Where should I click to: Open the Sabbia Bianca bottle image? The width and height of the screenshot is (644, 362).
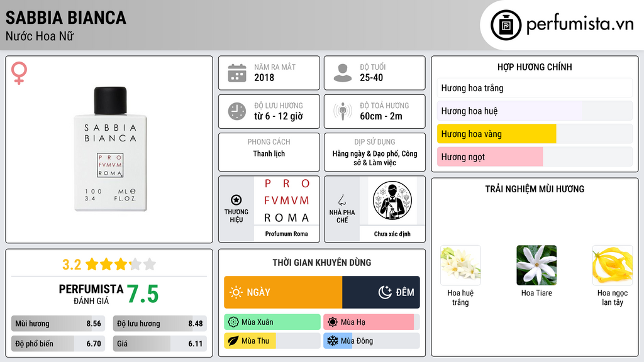[110, 149]
